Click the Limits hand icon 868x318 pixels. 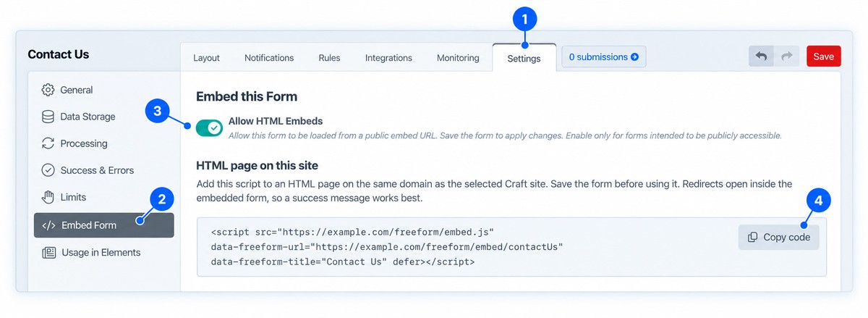click(x=48, y=197)
